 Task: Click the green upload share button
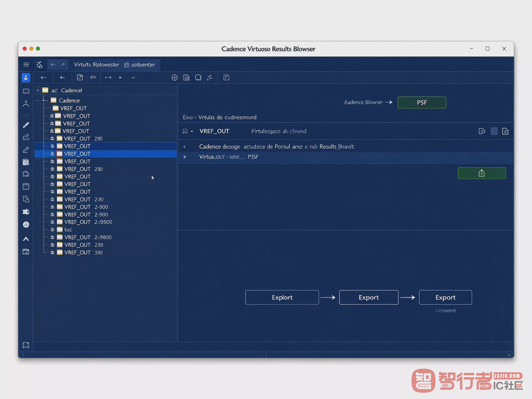[x=482, y=173]
